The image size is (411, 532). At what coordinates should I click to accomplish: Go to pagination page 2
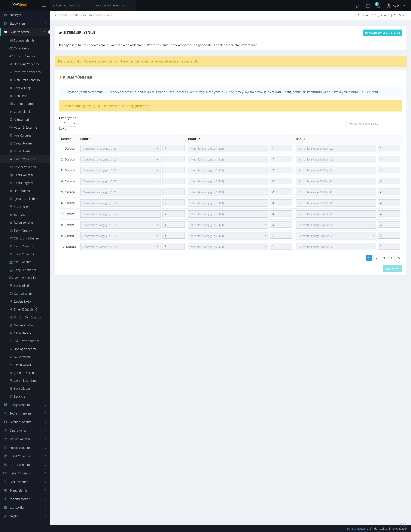(376, 258)
